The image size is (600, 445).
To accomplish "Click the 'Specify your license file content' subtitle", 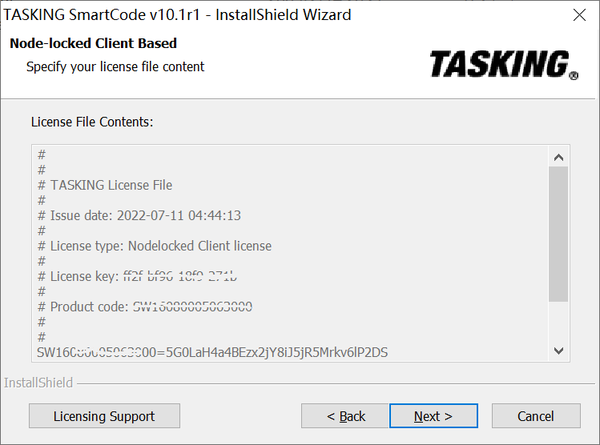I will click(115, 67).
